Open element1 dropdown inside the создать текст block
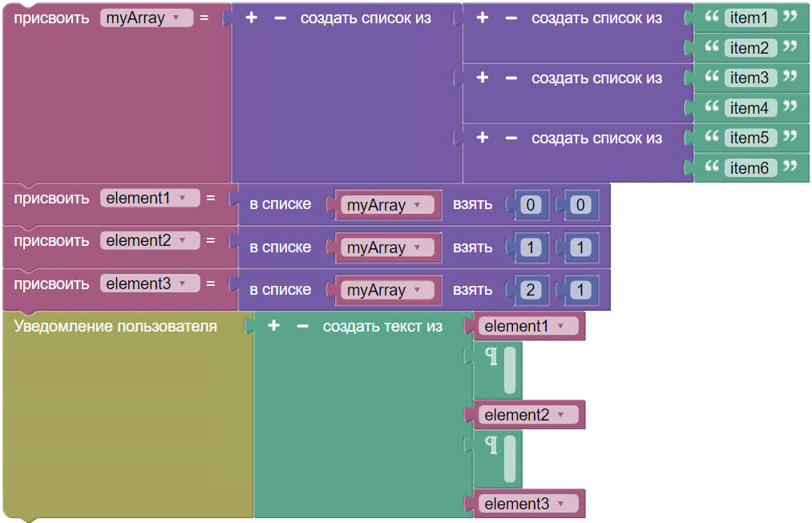 tap(528, 326)
